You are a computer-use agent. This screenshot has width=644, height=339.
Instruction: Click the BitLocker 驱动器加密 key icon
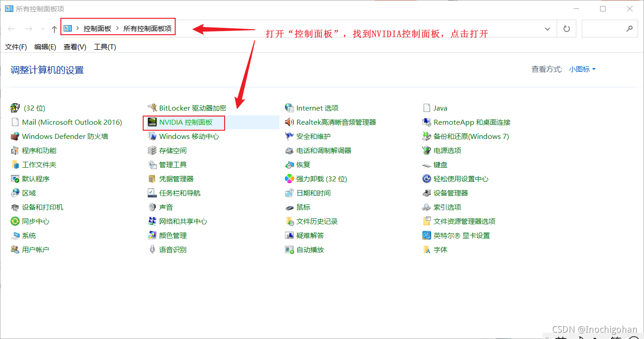[x=152, y=108]
